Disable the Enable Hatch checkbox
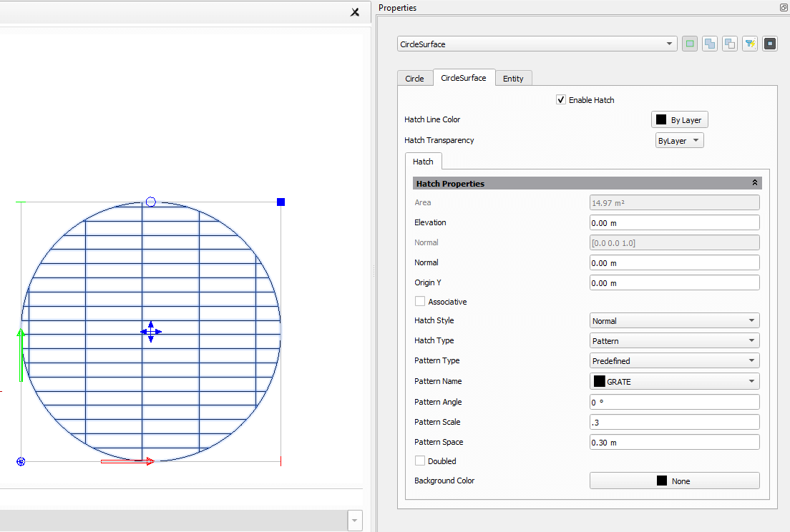The width and height of the screenshot is (790, 532). [x=561, y=100]
